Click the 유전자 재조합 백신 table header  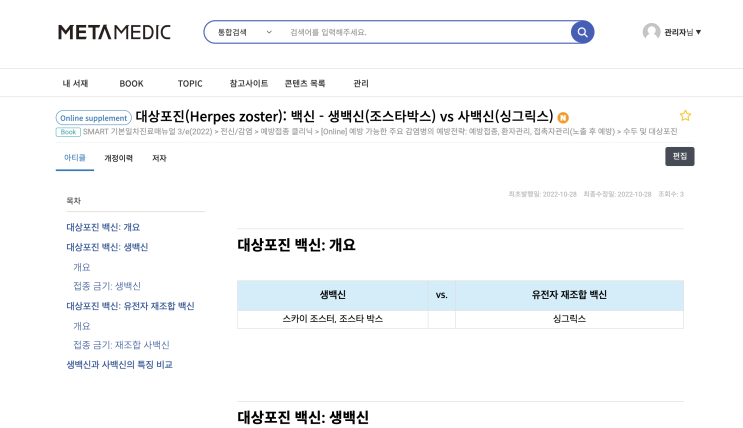click(x=569, y=295)
